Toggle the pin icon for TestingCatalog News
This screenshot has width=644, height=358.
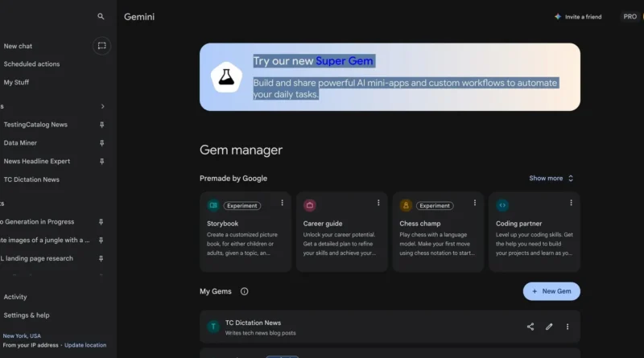[x=102, y=125]
